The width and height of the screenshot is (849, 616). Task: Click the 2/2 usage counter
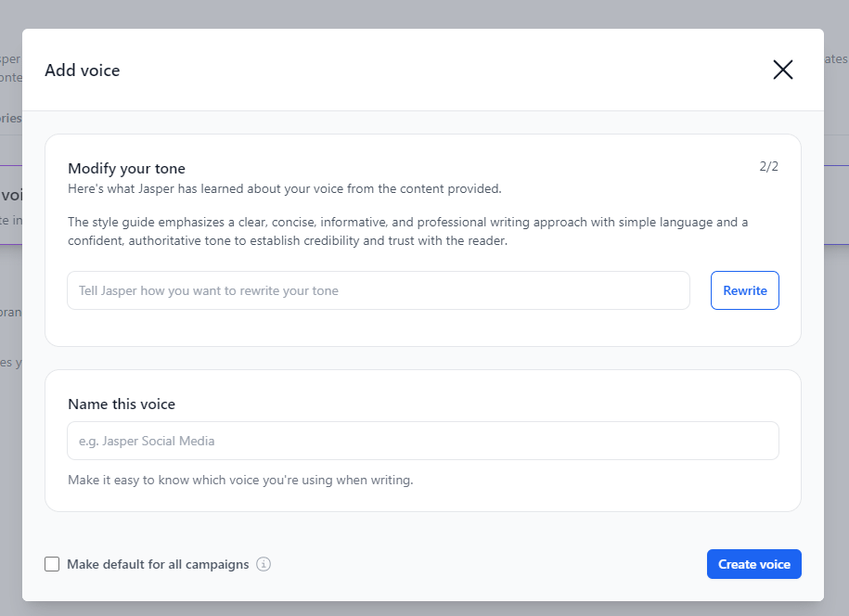click(x=771, y=166)
